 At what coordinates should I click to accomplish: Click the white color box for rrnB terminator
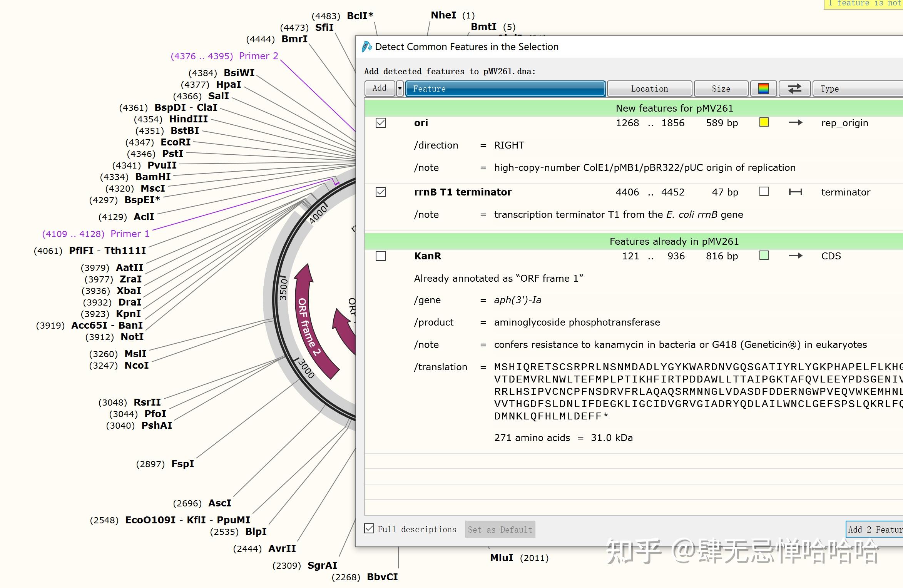click(764, 192)
